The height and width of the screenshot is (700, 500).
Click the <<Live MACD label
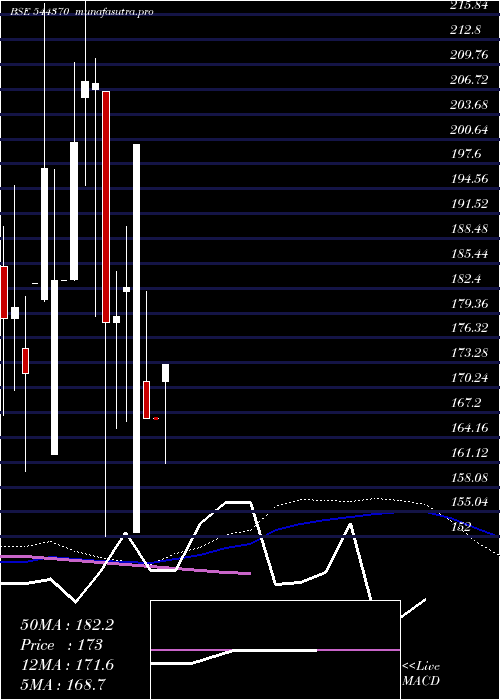(x=421, y=674)
